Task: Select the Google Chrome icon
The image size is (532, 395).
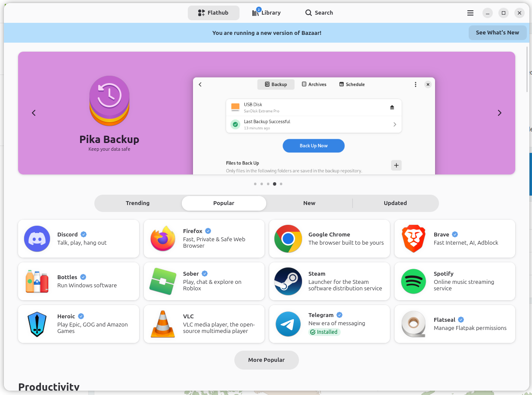Action: pyautogui.click(x=288, y=239)
